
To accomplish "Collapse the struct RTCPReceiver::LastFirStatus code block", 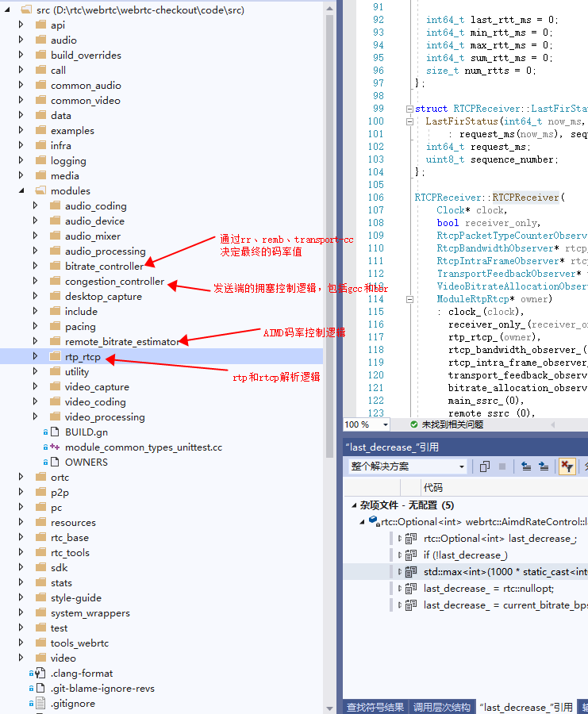I will [409, 109].
